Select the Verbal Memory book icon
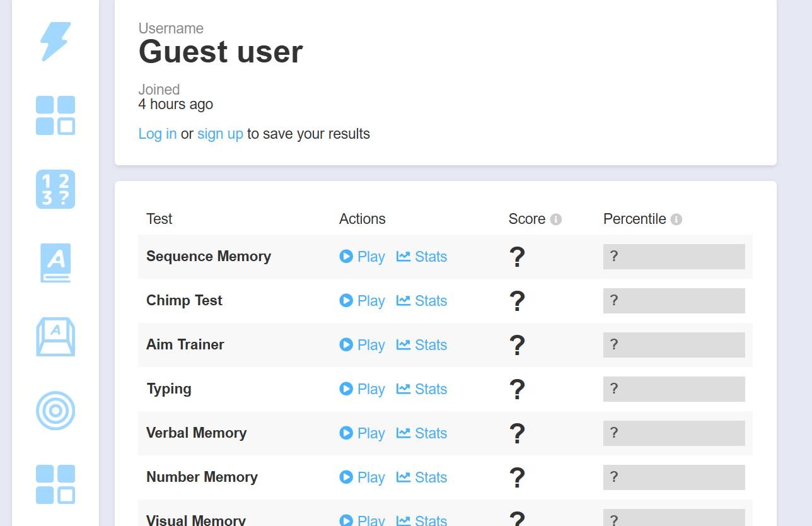 click(55, 263)
